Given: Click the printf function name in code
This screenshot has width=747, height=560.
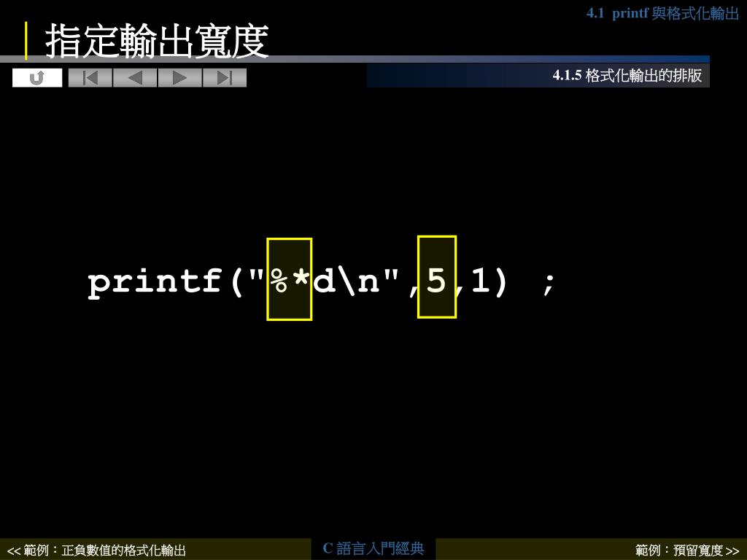Looking at the screenshot, I should click(x=155, y=282).
